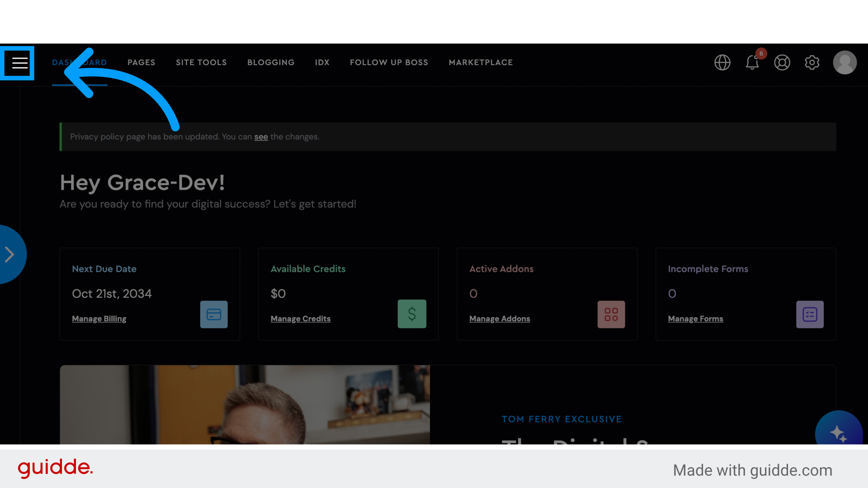Open Manage Forms link

695,319
